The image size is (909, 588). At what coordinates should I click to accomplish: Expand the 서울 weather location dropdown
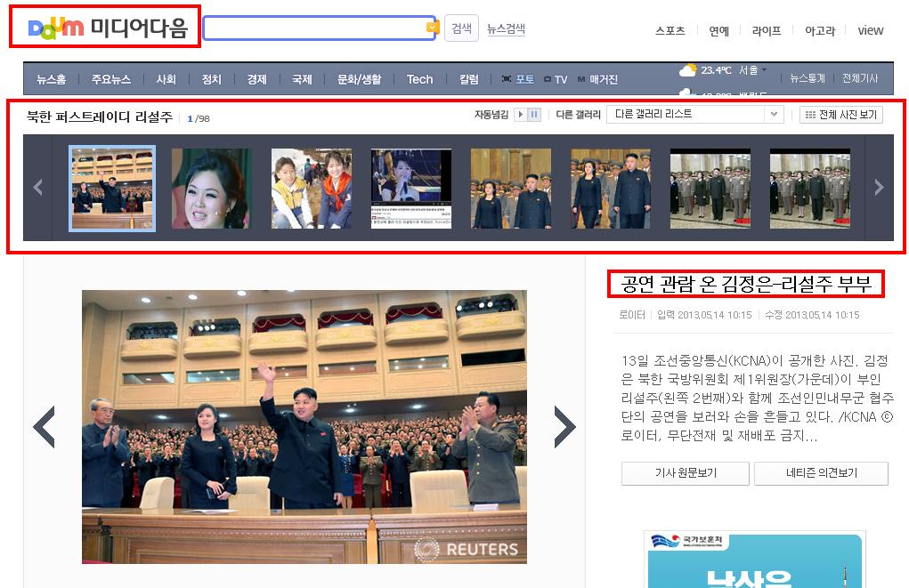point(752,70)
